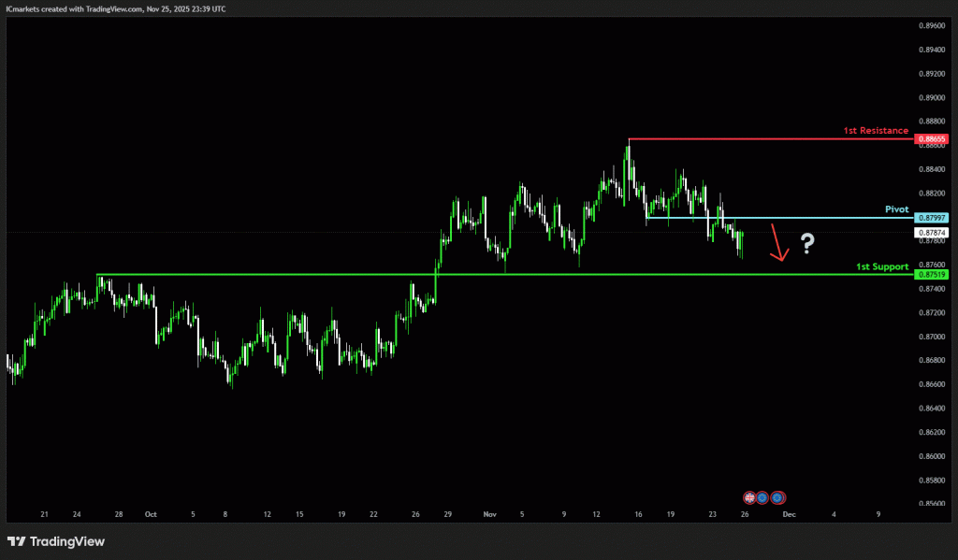This screenshot has height=560, width=958.
Task: Click the green 0.87519 support price tag
Action: pos(932,275)
